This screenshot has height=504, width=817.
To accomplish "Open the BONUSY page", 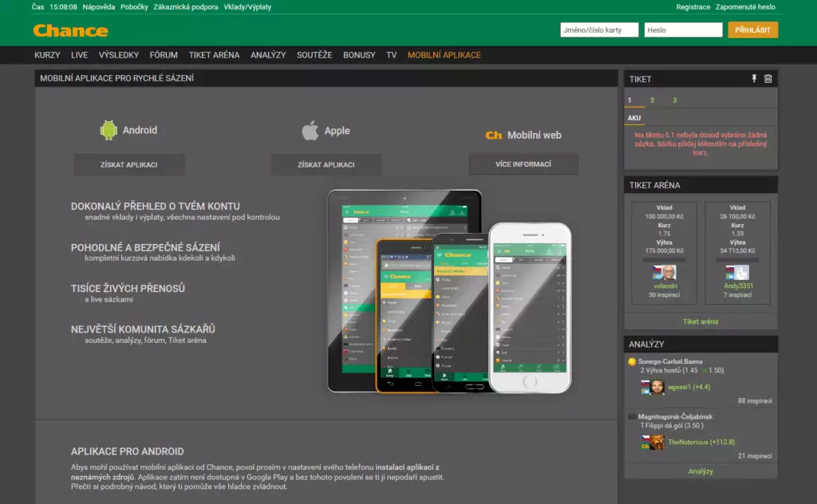I will (359, 55).
